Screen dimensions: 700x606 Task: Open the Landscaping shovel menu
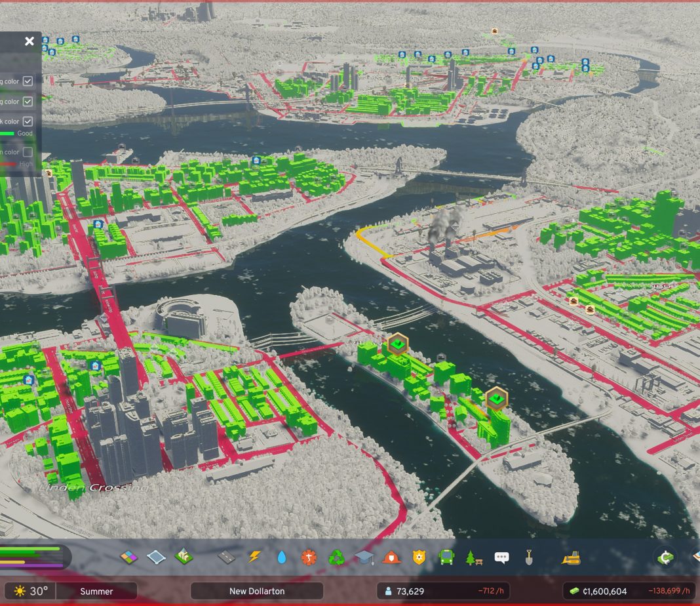[x=529, y=557]
